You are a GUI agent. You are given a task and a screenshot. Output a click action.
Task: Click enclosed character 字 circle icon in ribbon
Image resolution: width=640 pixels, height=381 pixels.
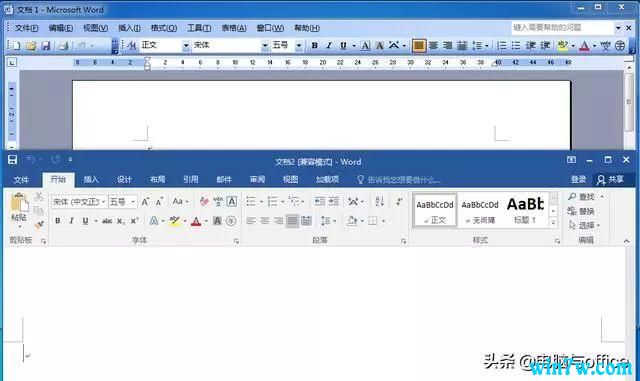click(231, 221)
